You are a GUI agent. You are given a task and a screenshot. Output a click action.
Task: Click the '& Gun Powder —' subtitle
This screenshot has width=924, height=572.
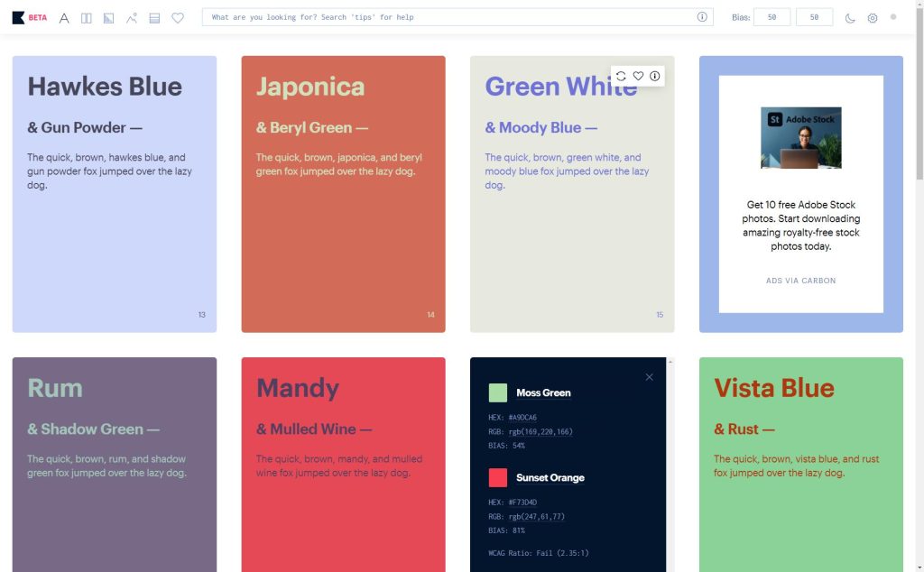coord(85,128)
